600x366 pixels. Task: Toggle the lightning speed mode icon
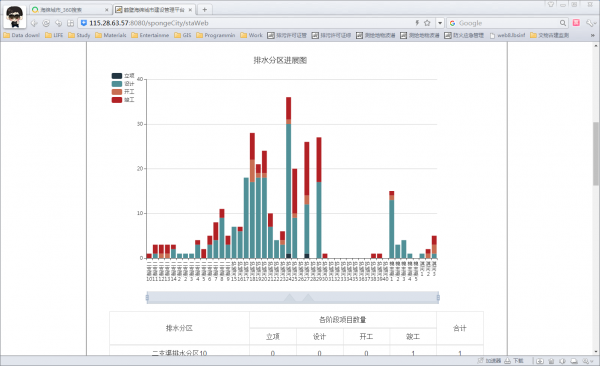[x=417, y=23]
